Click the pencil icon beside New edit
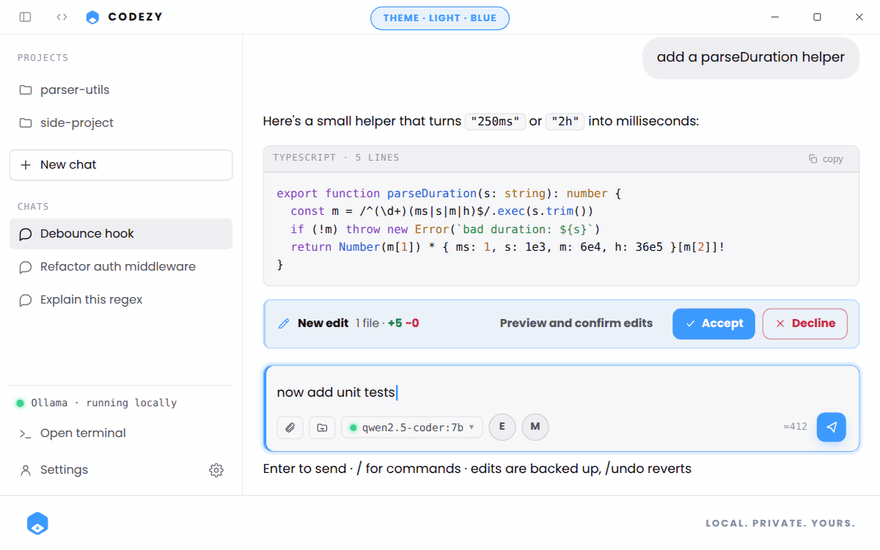The image size is (880, 550). [284, 323]
